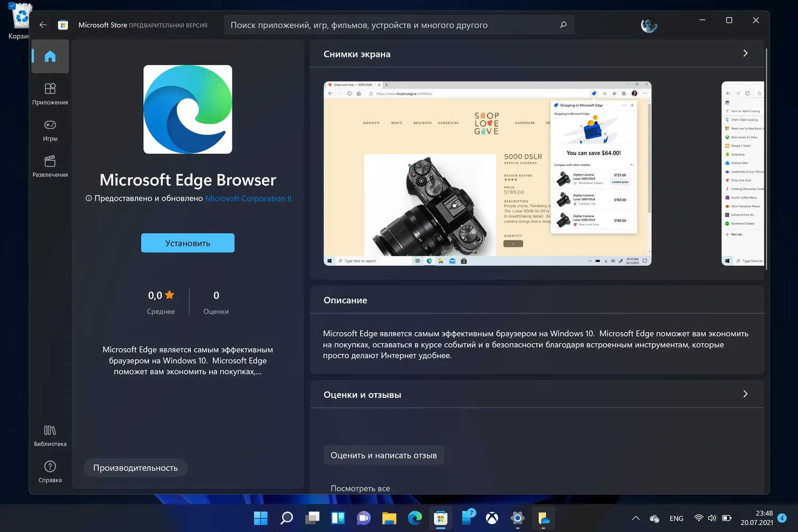Image resolution: width=798 pixels, height=532 pixels.
Task: Open the second partially visible screenshot
Action: tap(743, 173)
